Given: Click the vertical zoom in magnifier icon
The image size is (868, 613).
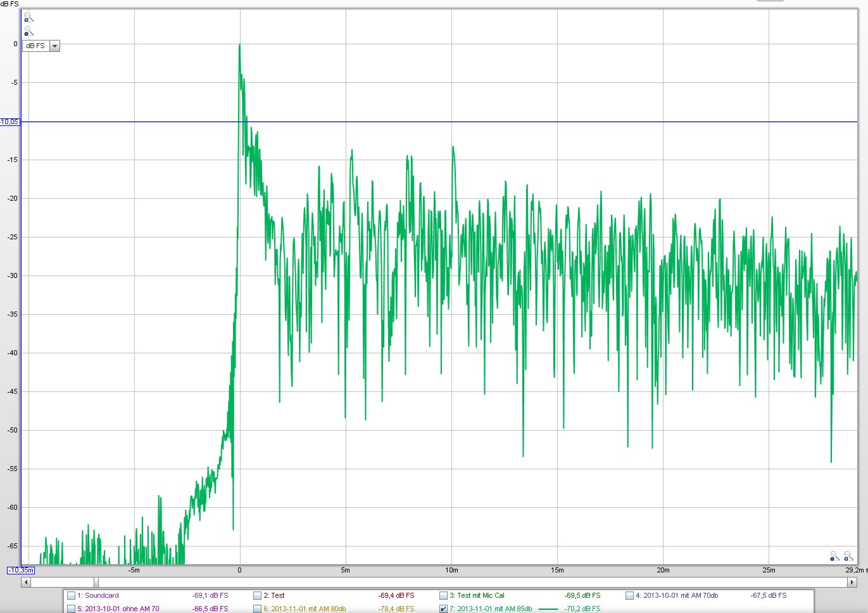Looking at the screenshot, I should (28, 18).
